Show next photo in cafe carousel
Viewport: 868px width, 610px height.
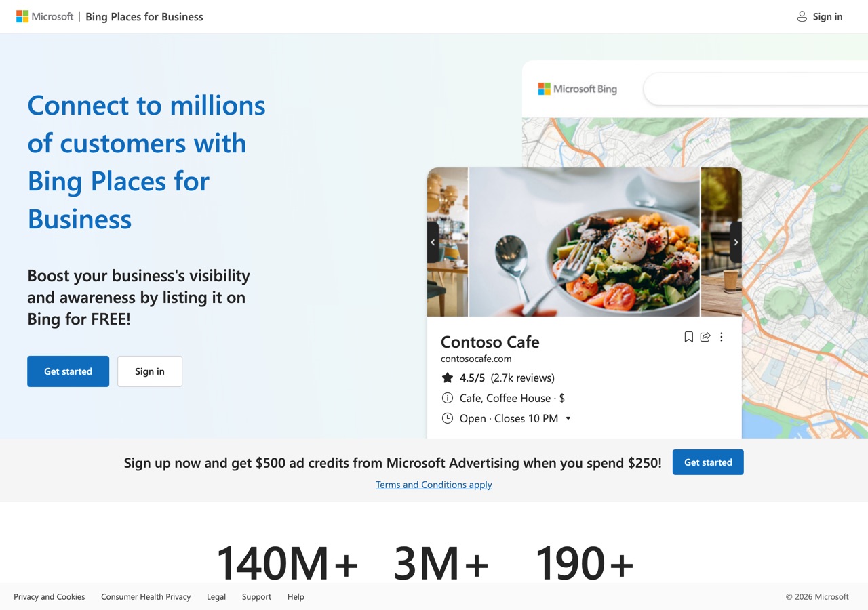coord(736,242)
